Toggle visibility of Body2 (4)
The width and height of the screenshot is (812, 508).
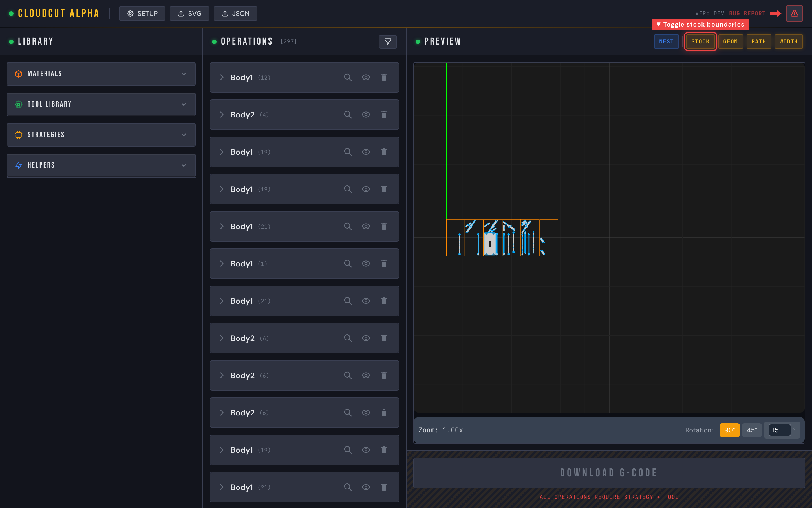[x=366, y=115]
